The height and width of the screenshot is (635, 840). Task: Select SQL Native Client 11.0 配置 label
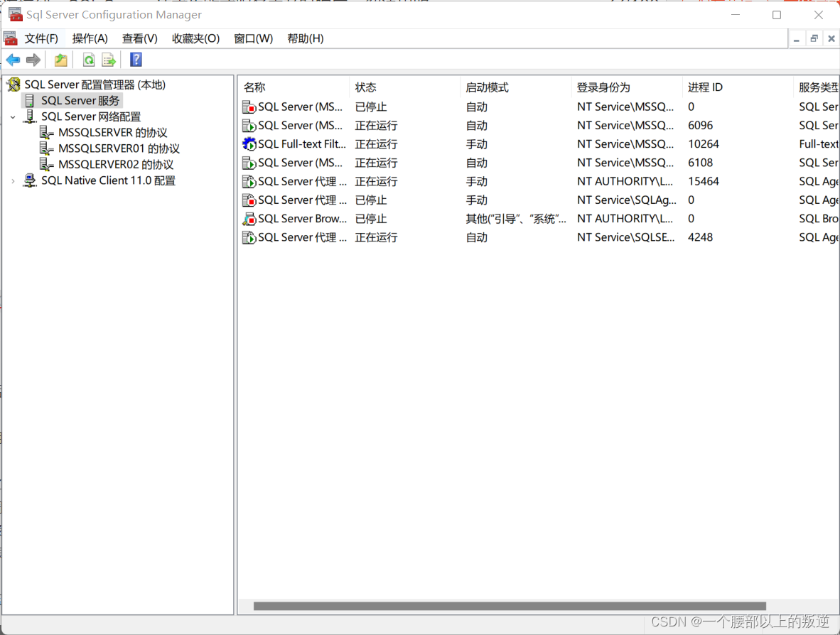point(108,180)
